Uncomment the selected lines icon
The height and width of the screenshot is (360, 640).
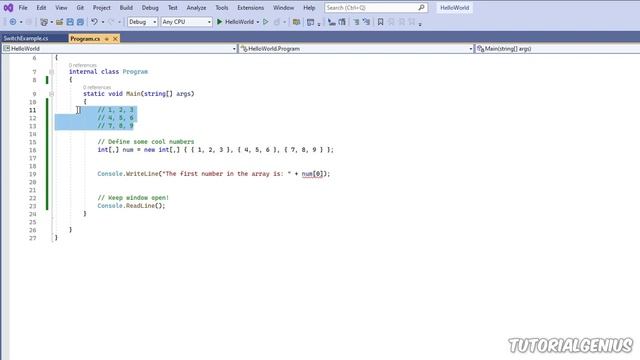tap(366, 22)
